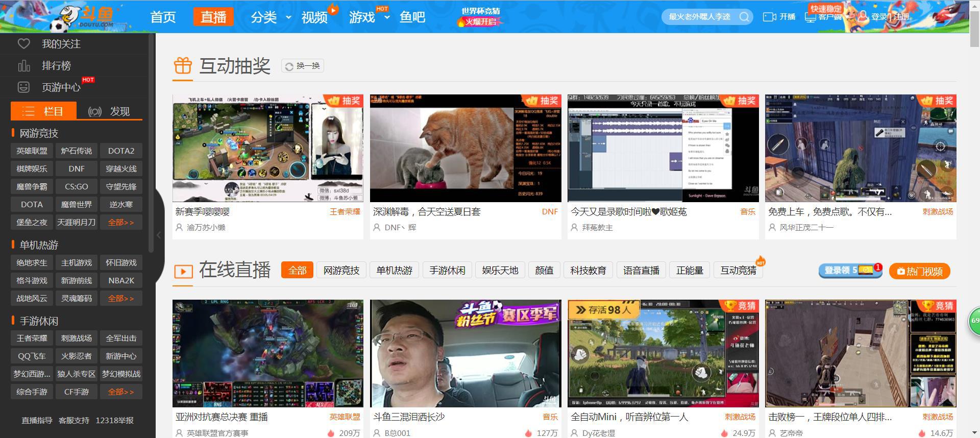Open the orange cat DNF stream thumbnail

(x=465, y=148)
